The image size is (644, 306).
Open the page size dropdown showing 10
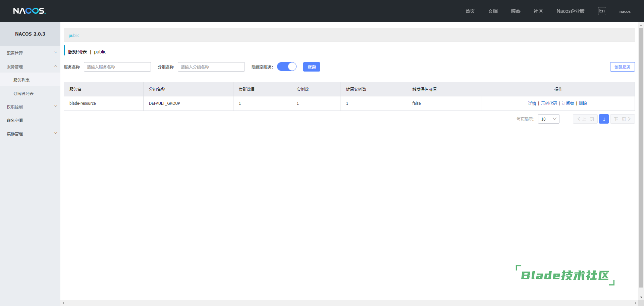tap(548, 119)
